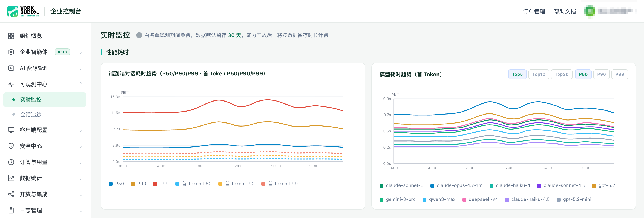644x218 pixels.
Task: Click the WorkBuddy Enterprise logo
Action: (x=23, y=11)
